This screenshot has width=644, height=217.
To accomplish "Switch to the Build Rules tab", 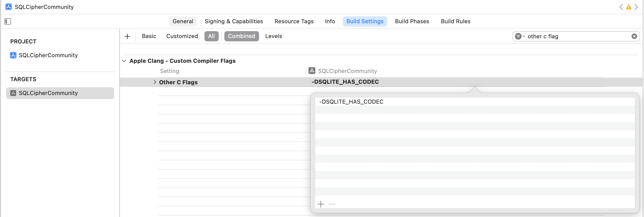I will (456, 21).
